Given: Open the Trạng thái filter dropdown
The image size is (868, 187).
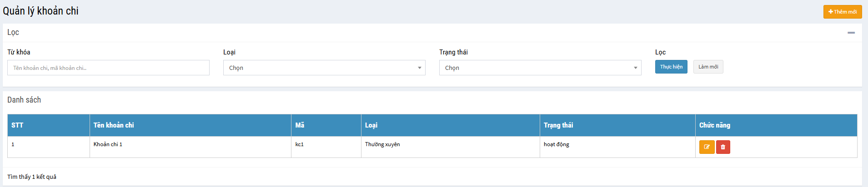Looking at the screenshot, I should click(x=540, y=68).
